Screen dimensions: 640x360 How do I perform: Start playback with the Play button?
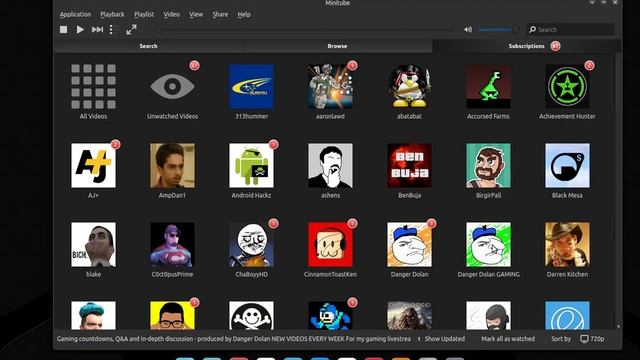pyautogui.click(x=80, y=29)
